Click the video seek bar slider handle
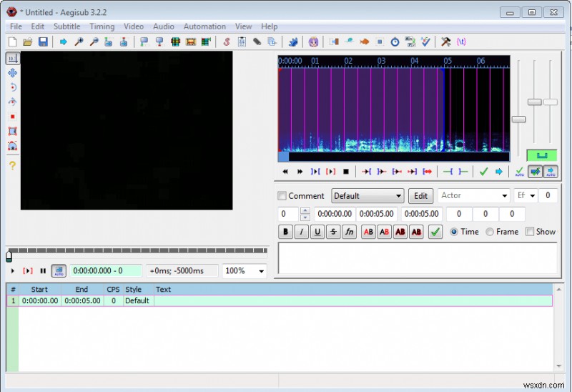 point(9,255)
